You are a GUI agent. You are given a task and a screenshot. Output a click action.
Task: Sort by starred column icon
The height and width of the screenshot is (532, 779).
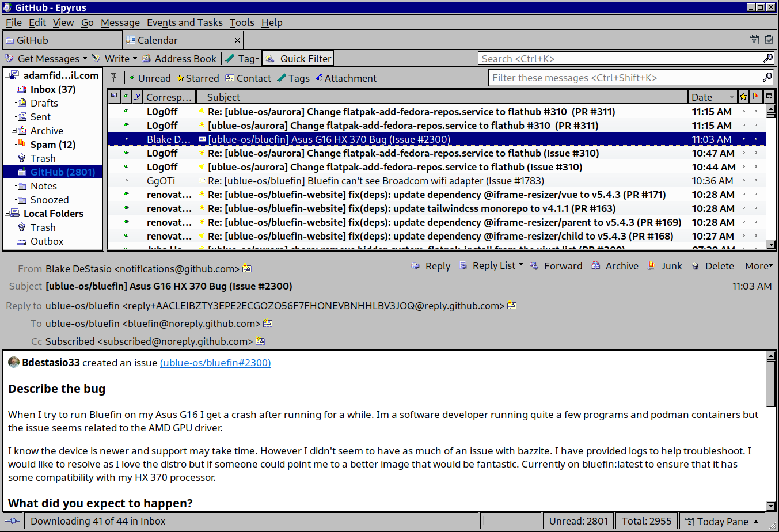click(x=743, y=97)
